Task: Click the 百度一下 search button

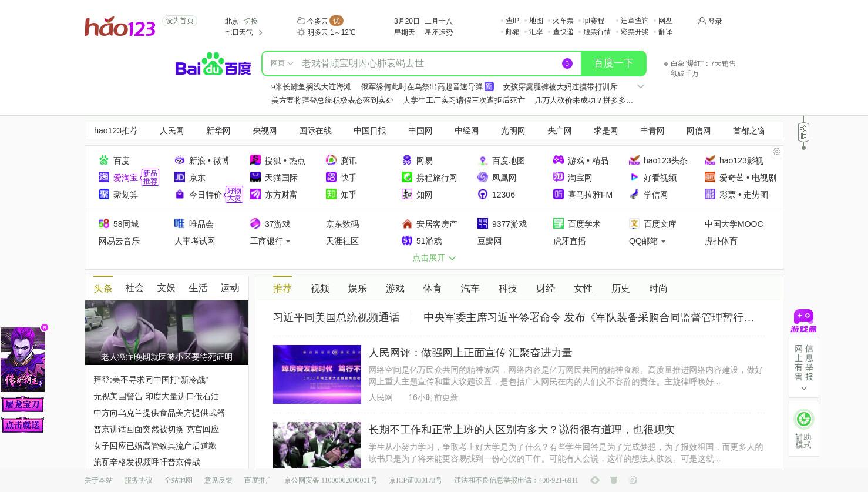Action: click(613, 63)
